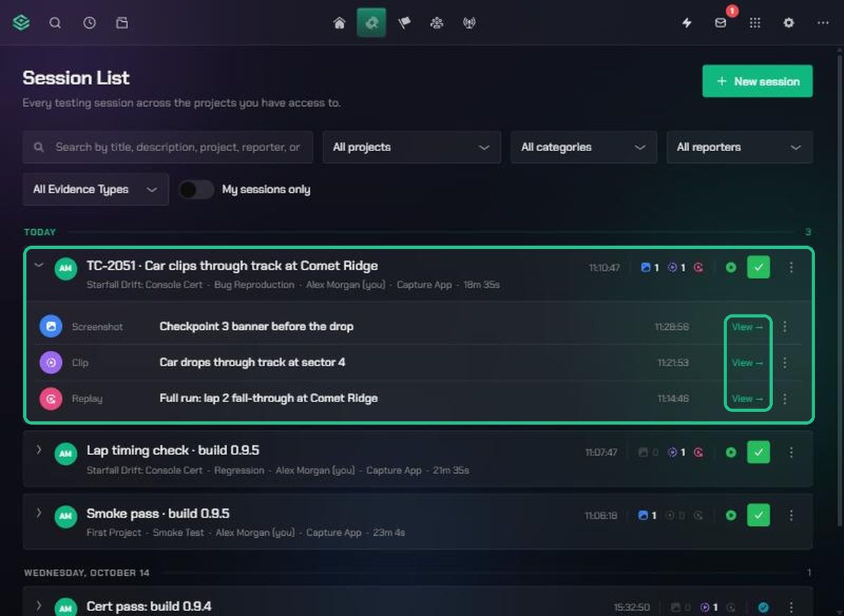The width and height of the screenshot is (844, 616).
Task: Open the broadcast signal tab icon
Action: (x=469, y=23)
